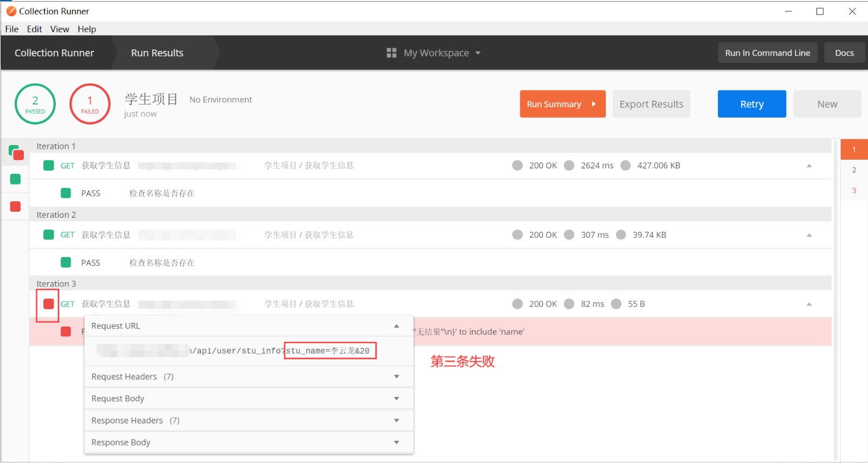Expand Request Headers (7) section
Screen dimensions: 868x463
249,376
